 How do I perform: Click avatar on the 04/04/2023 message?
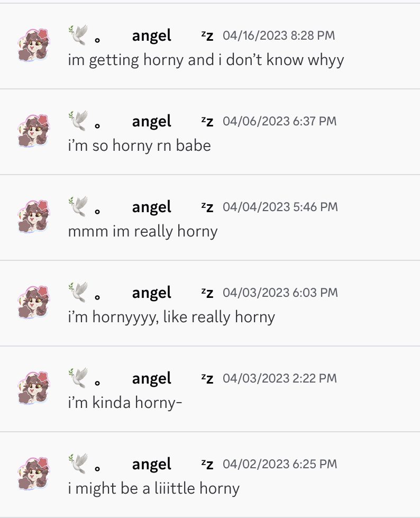click(33, 216)
